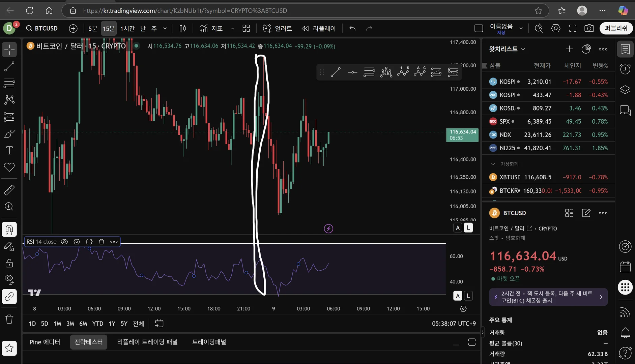
Task: Click the trash icon to remove drawings
Action: (9, 319)
